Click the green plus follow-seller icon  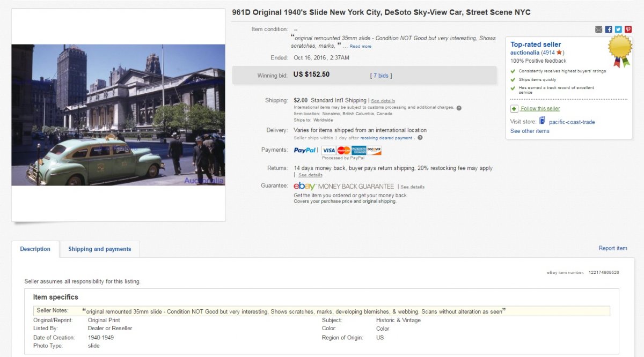click(x=514, y=109)
